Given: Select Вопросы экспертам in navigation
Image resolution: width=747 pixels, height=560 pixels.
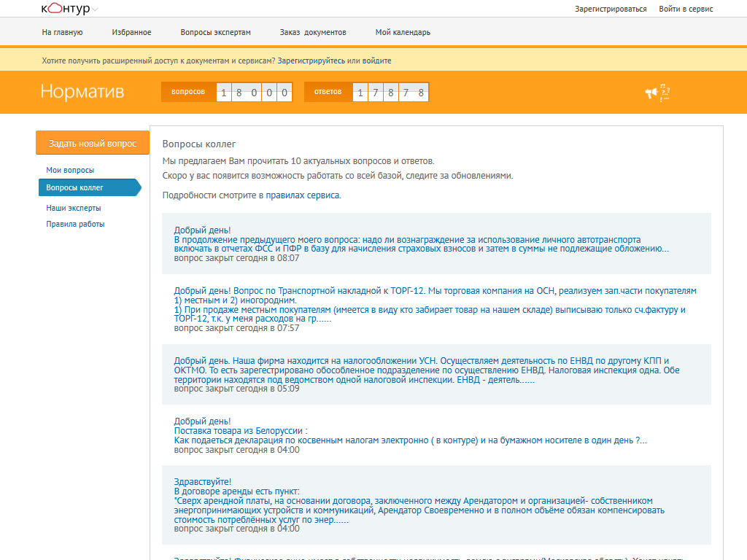Looking at the screenshot, I should tap(215, 32).
